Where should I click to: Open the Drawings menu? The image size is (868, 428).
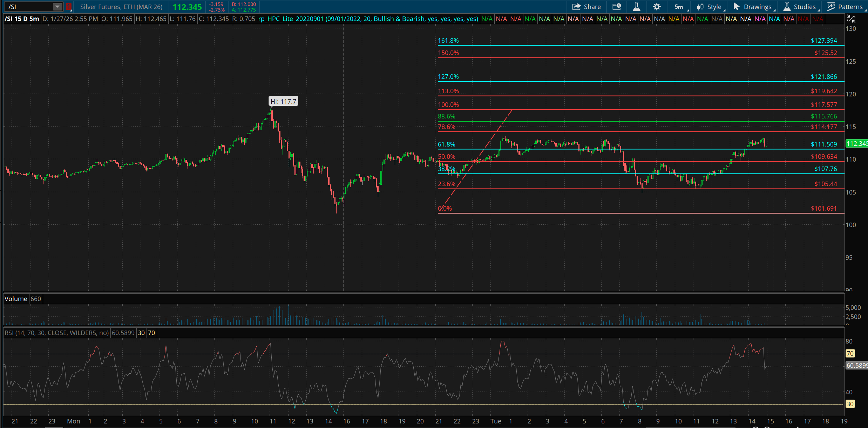757,7
